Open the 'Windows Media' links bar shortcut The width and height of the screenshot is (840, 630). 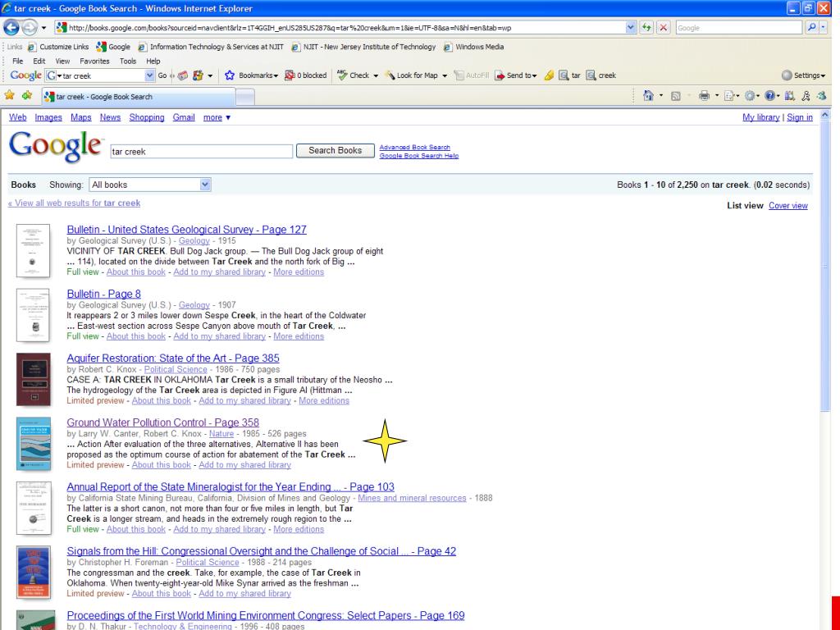473,47
